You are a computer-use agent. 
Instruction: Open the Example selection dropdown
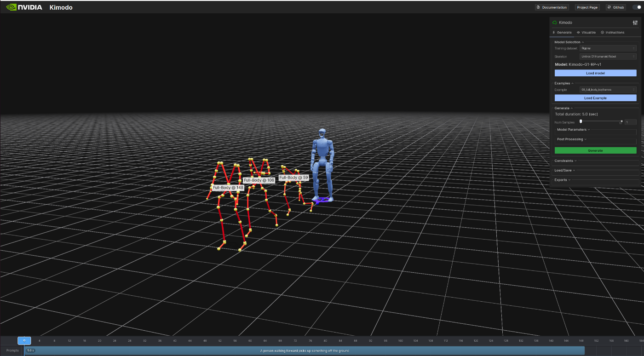point(608,90)
